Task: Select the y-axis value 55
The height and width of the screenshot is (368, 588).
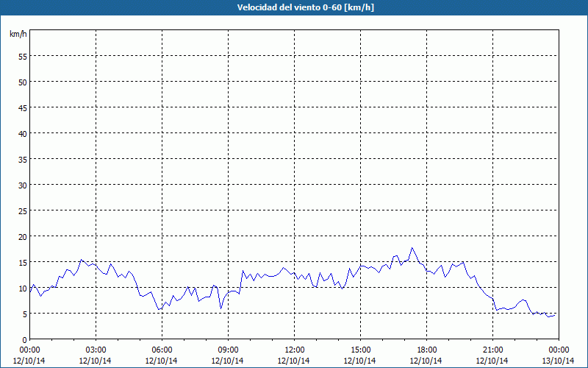Action: coord(23,57)
